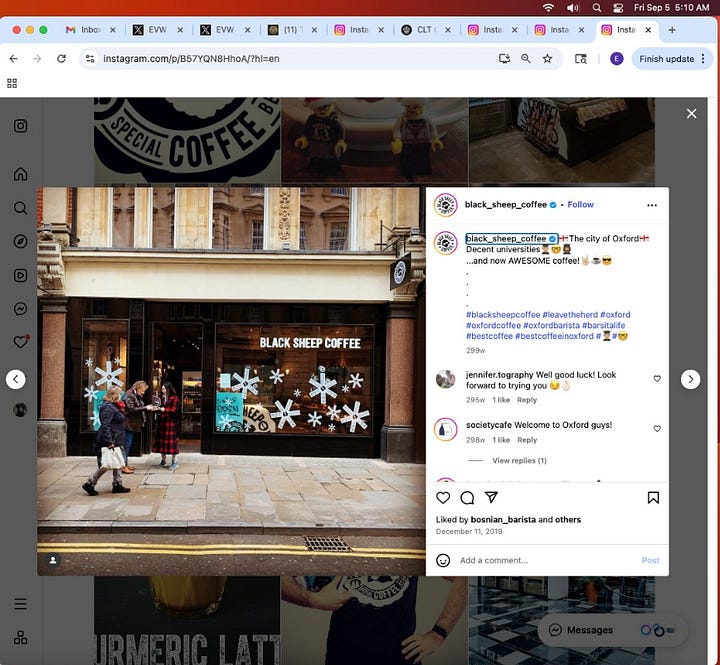The height and width of the screenshot is (665, 720).
Task: Open #bestcoffeeinoxford hashtag
Action: tap(554, 336)
